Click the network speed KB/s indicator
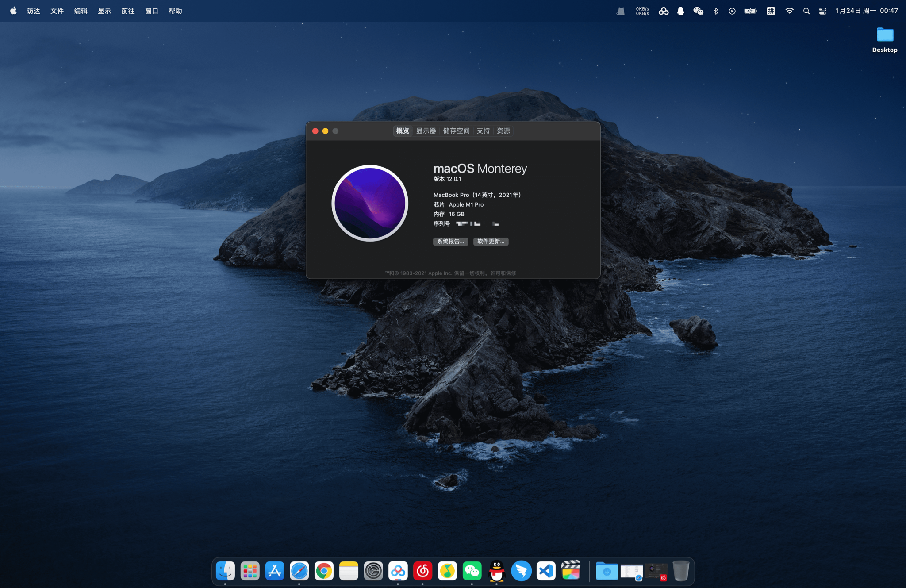This screenshot has height=588, width=906. point(642,11)
